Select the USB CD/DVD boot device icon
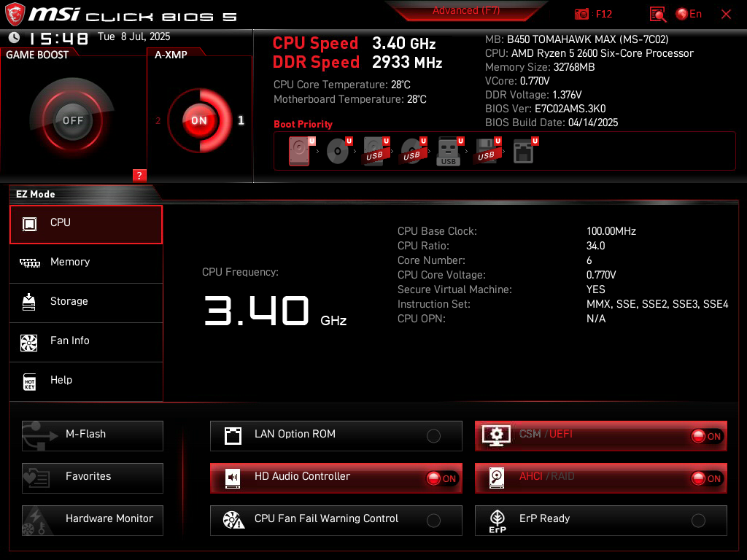The image size is (747, 560). point(413,151)
